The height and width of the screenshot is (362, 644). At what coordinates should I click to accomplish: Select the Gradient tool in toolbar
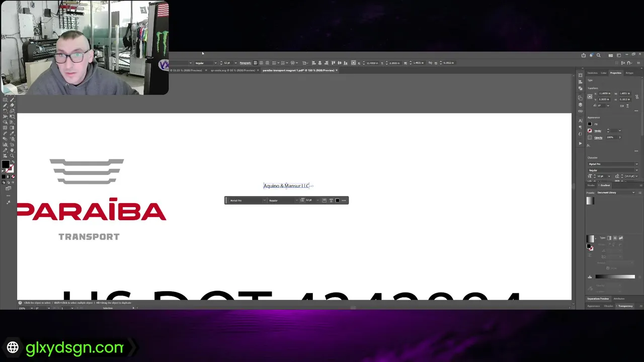pos(12,128)
